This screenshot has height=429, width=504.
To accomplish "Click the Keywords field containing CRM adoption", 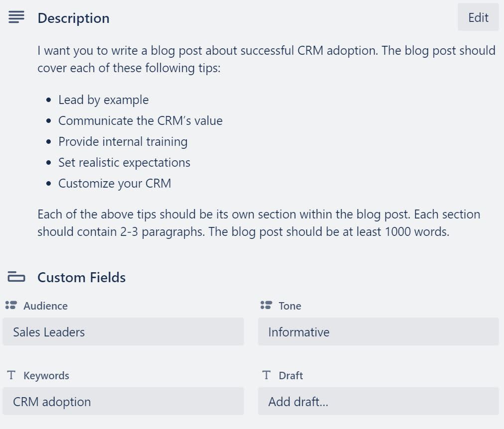I will [123, 402].
